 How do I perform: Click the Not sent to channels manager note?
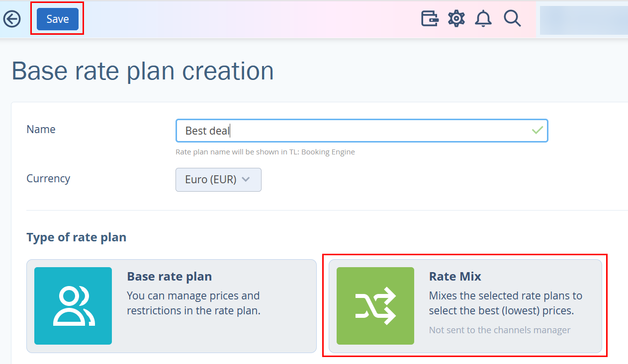(500, 330)
